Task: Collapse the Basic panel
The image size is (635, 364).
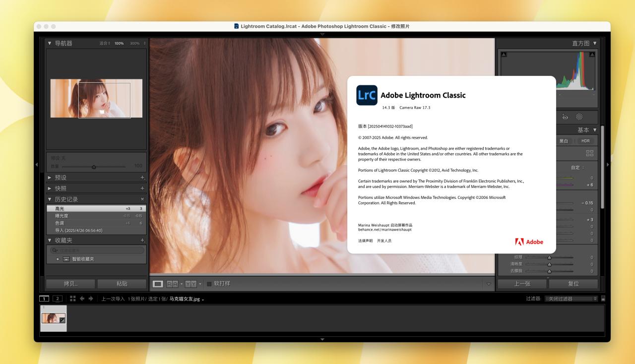Action: coord(595,130)
